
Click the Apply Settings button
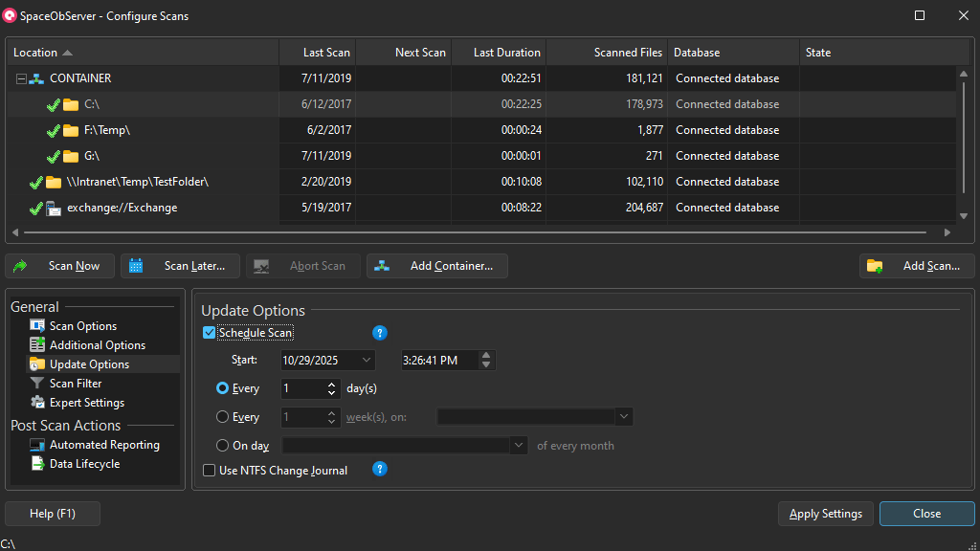[x=825, y=514]
